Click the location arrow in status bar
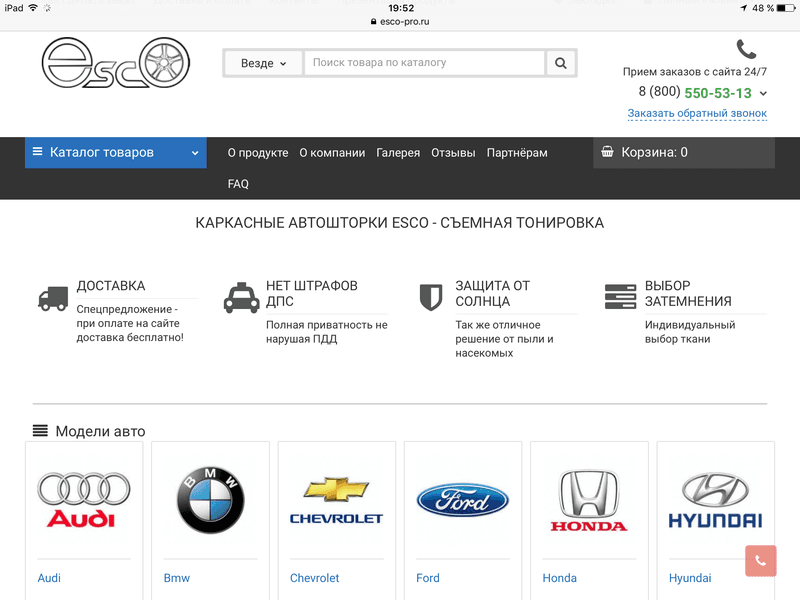 743,8
